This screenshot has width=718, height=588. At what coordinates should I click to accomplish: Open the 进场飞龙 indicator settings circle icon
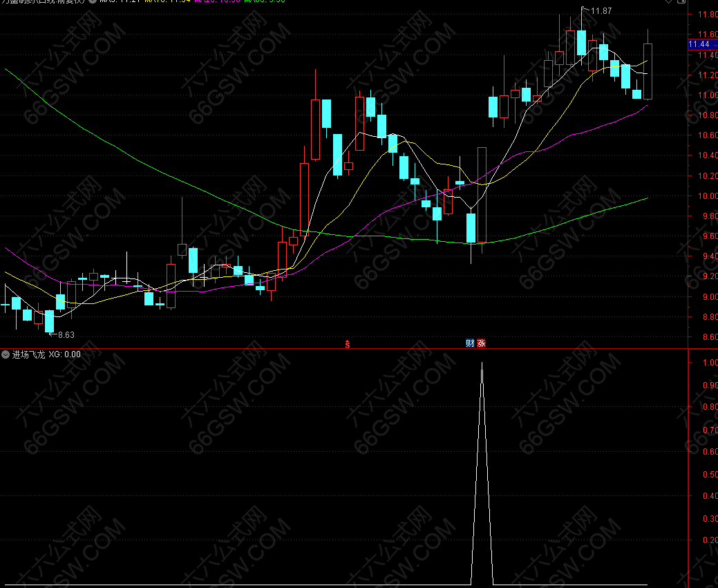6,354
